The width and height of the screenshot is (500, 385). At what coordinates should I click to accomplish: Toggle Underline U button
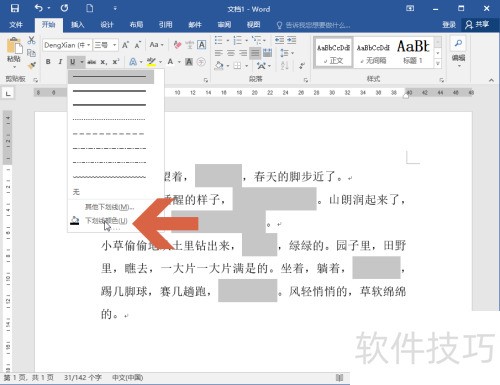pyautogui.click(x=72, y=62)
